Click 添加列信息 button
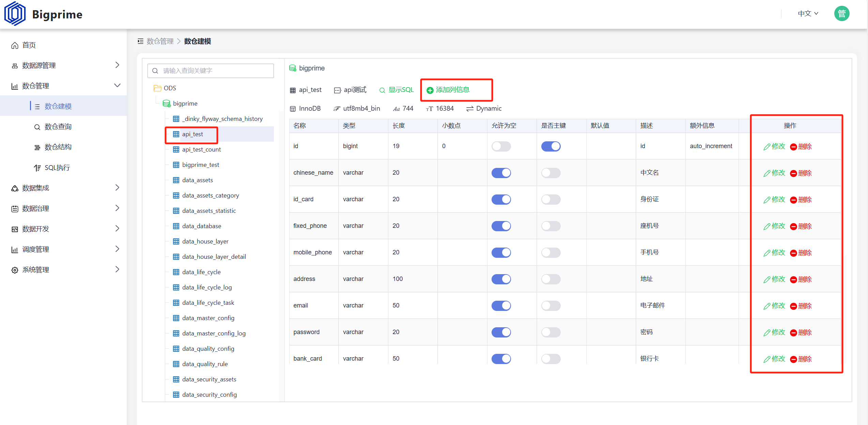 pyautogui.click(x=448, y=90)
